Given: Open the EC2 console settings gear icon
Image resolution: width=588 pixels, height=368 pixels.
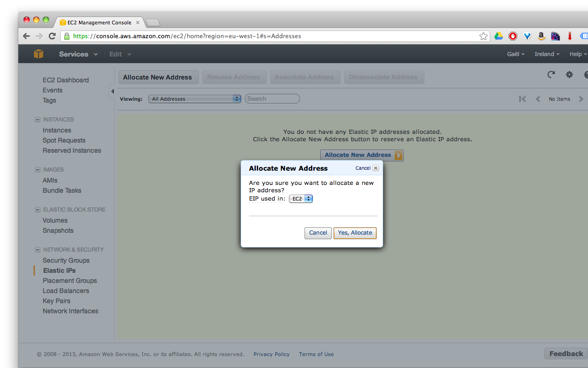Looking at the screenshot, I should pyautogui.click(x=569, y=74).
